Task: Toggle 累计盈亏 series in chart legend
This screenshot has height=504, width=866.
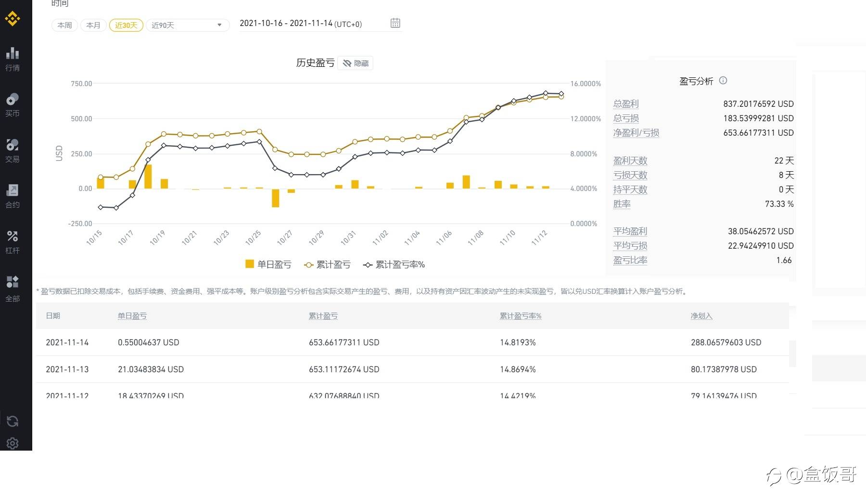Action: click(x=328, y=265)
